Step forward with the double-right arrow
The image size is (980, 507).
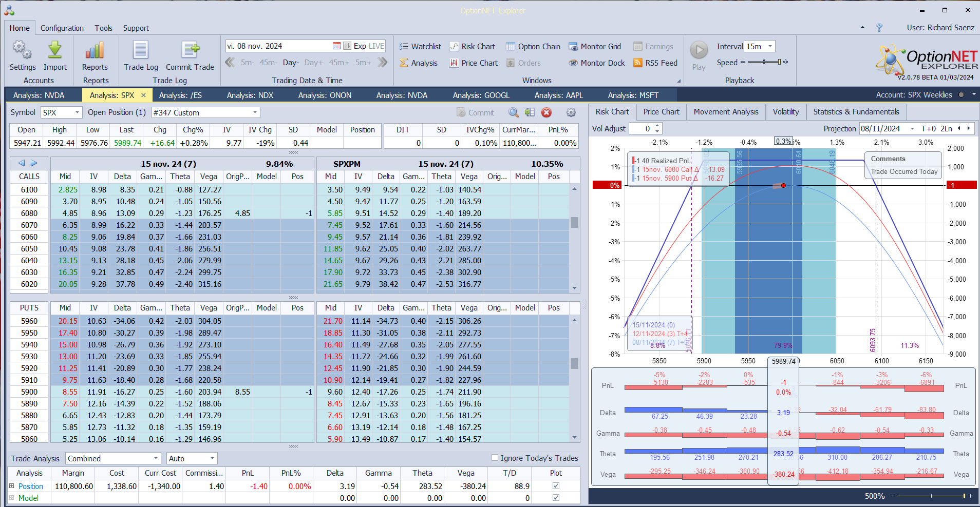pos(383,63)
